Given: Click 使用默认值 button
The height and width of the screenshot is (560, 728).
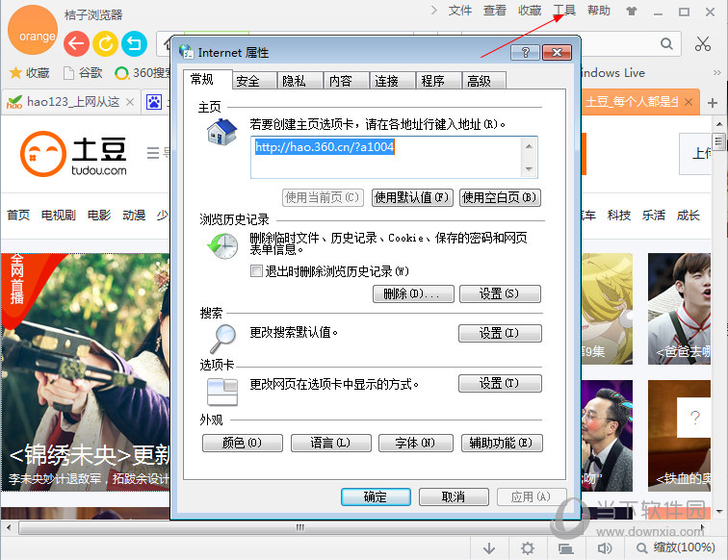Looking at the screenshot, I should (412, 197).
